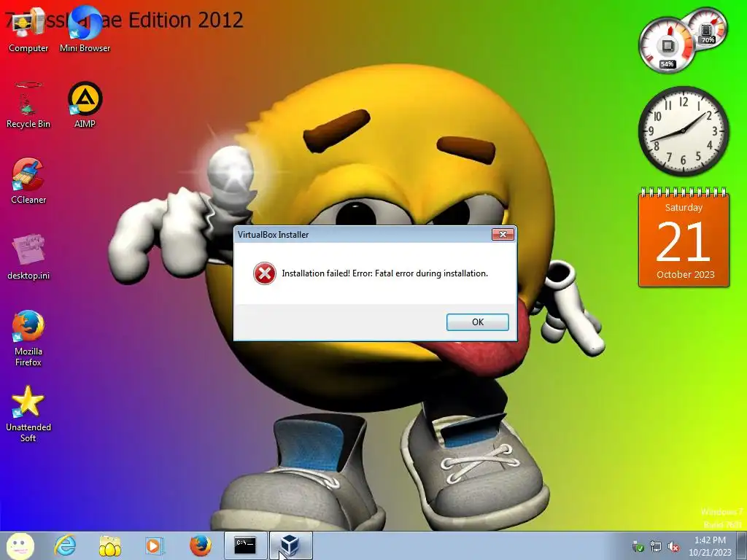Click the VirtualBox Installer title bar text

tap(273, 235)
